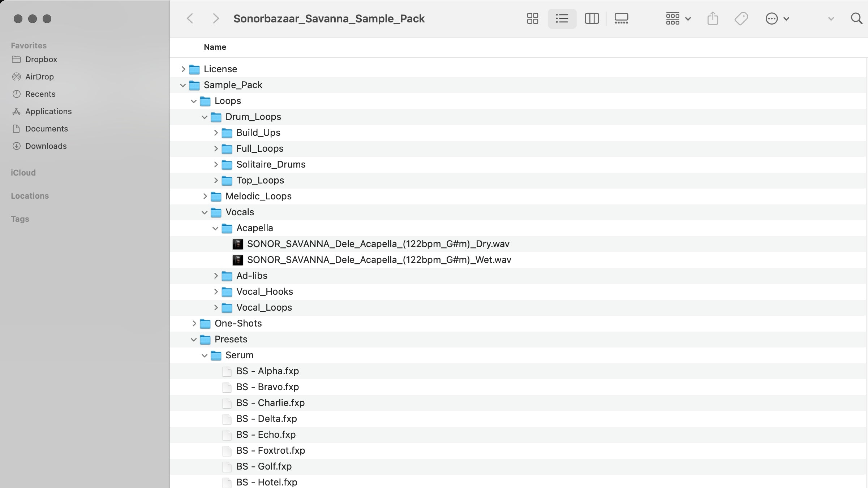868x488 pixels.
Task: Select the BS - Charlie.fxp file
Action: tap(270, 403)
